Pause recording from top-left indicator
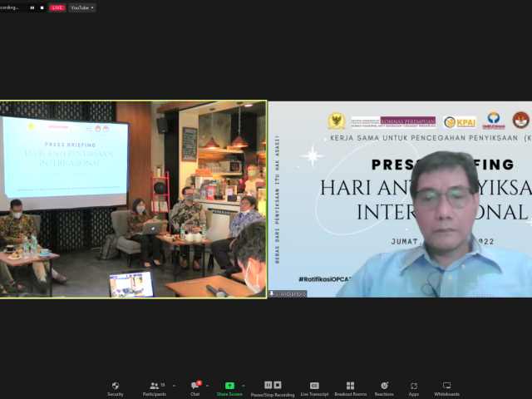The width and height of the screenshot is (532, 399). coord(32,7)
